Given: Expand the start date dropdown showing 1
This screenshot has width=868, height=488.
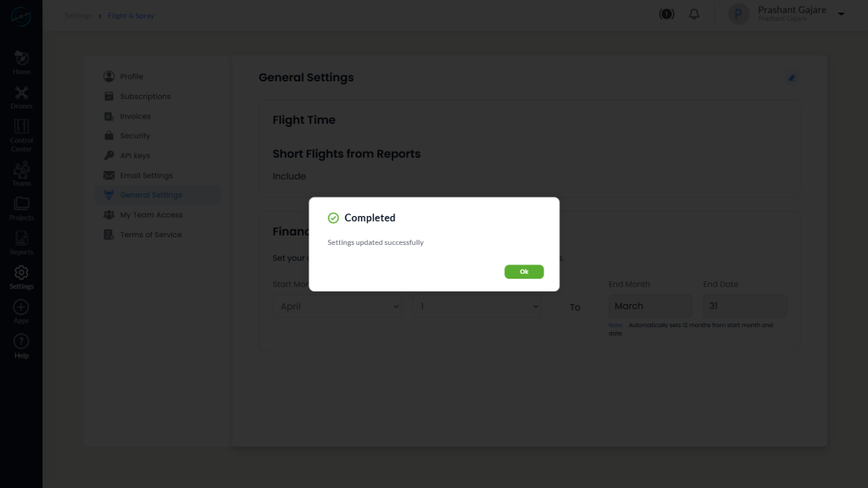Looking at the screenshot, I should (x=478, y=307).
